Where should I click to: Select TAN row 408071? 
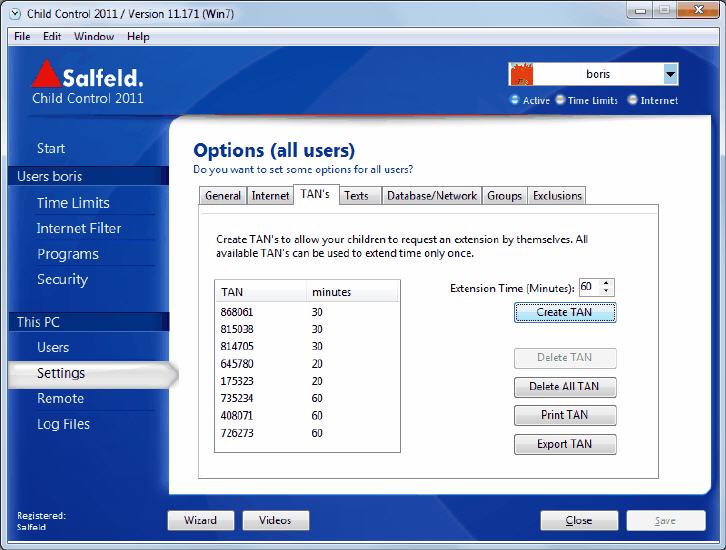coord(307,416)
